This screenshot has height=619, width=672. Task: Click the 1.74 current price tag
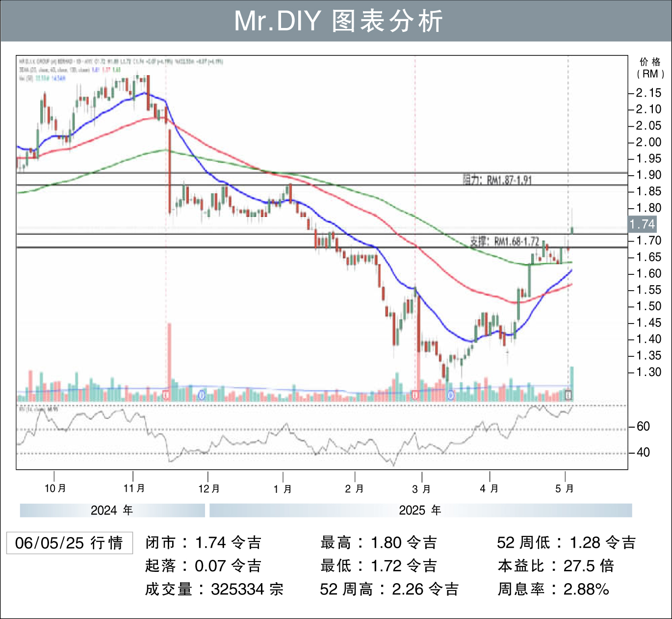[642, 224]
